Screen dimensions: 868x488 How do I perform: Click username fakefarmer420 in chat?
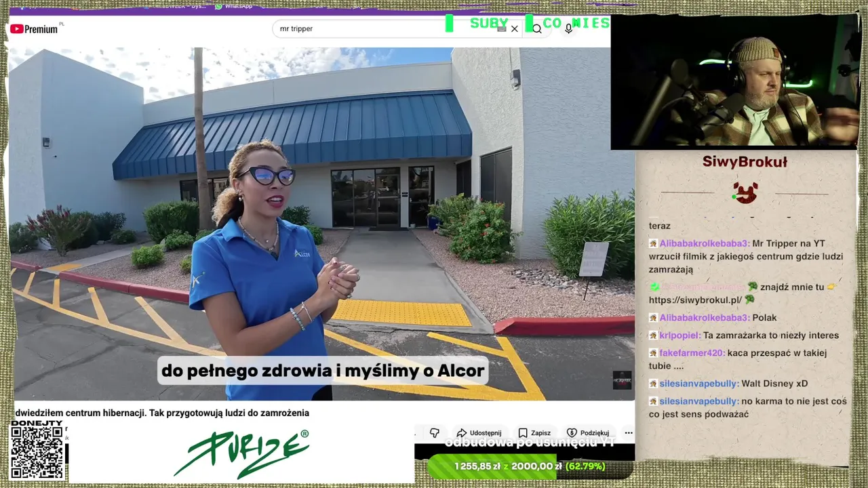pos(692,352)
